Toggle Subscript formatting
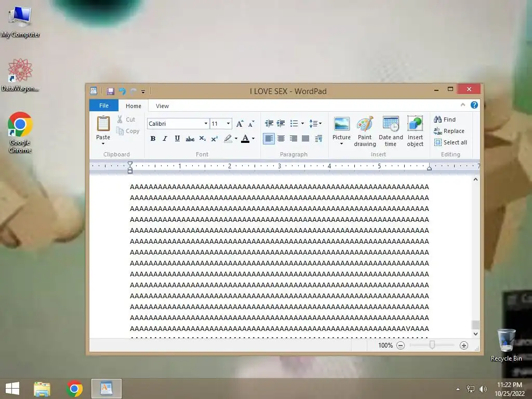 202,138
